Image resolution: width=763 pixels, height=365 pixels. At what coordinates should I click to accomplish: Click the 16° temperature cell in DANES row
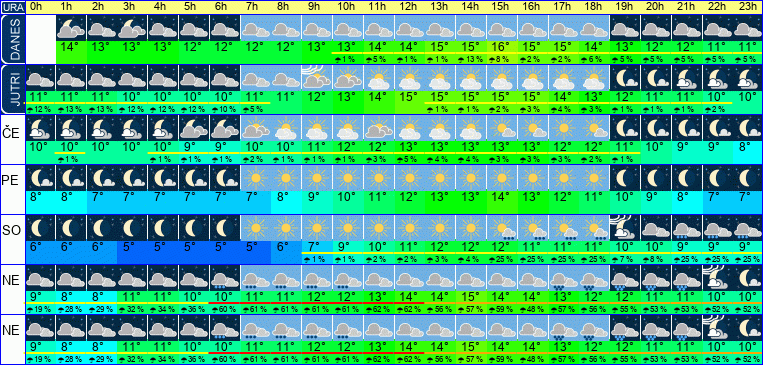502,47
